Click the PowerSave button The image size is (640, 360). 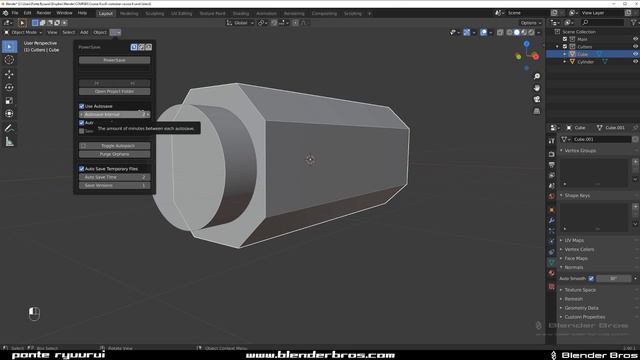coord(114,60)
